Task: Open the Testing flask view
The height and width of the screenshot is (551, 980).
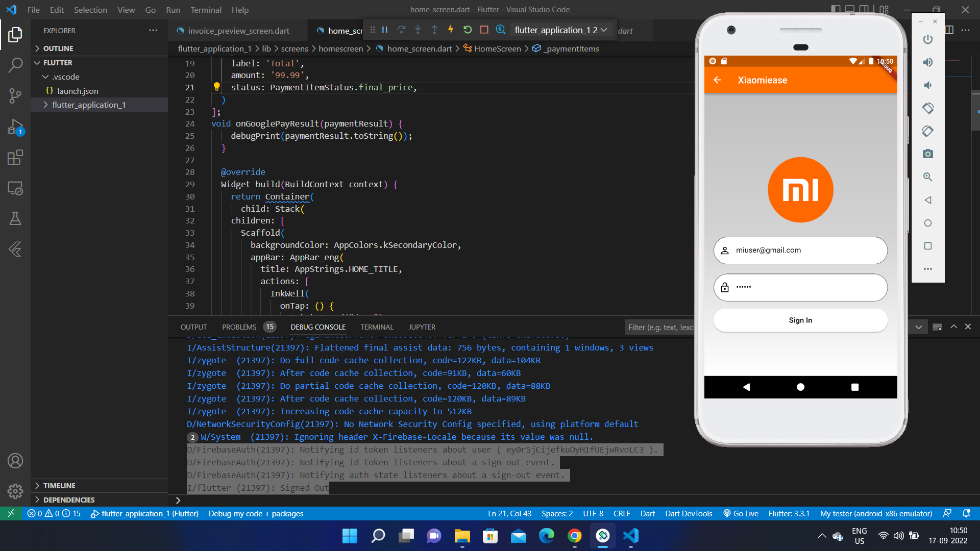Action: [15, 219]
